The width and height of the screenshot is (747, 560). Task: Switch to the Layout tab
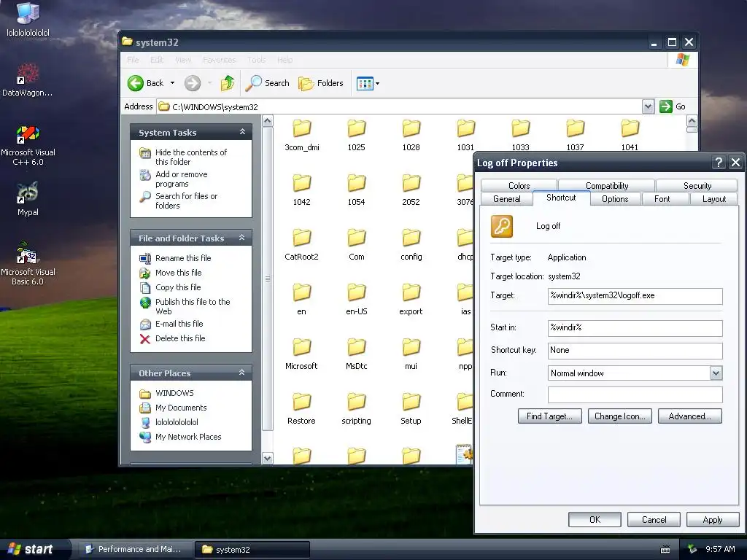pyautogui.click(x=714, y=199)
